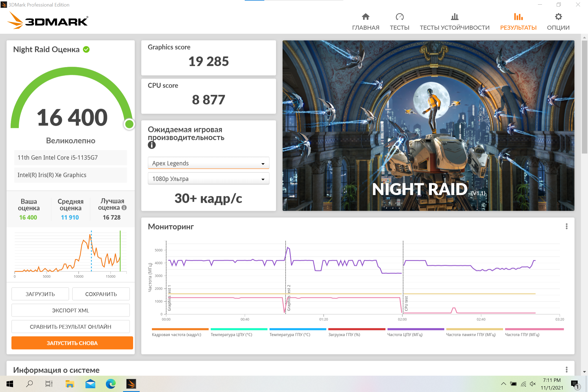Click the Options gear icon
Image resolution: width=588 pixels, height=392 pixels.
click(x=558, y=17)
